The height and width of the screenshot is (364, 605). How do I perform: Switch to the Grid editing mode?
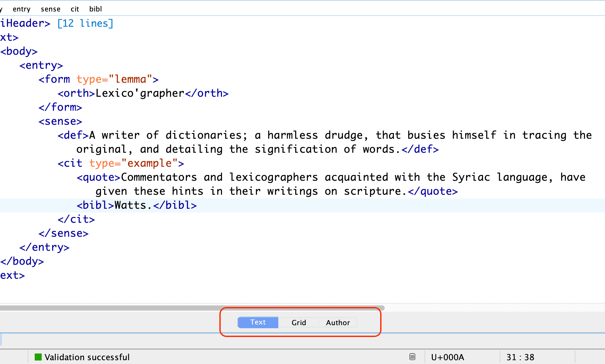point(298,323)
